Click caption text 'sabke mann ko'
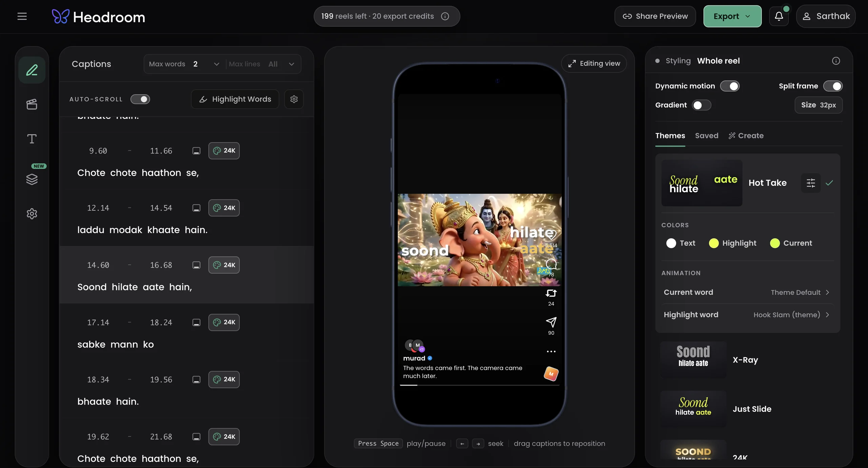The width and height of the screenshot is (868, 468). 116,345
